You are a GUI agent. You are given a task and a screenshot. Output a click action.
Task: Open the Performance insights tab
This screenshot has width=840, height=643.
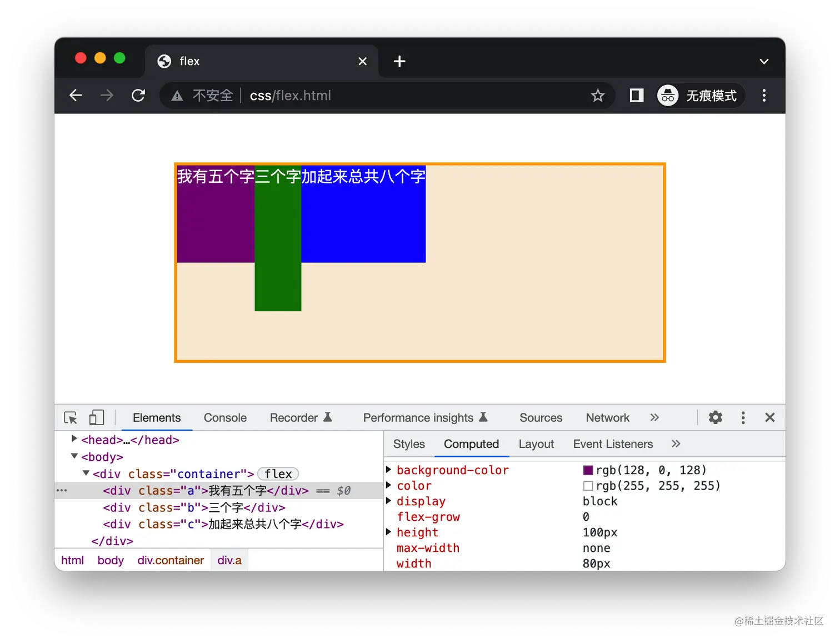(425, 418)
